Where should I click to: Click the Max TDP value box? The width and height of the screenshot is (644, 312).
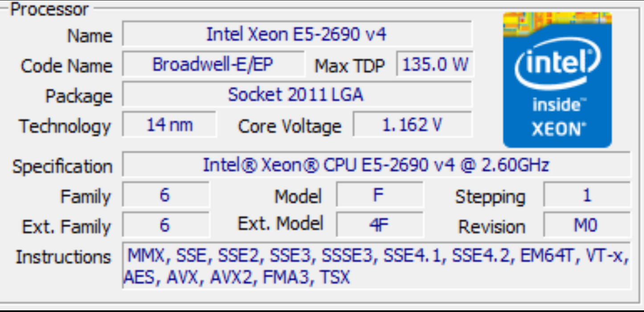point(435,65)
